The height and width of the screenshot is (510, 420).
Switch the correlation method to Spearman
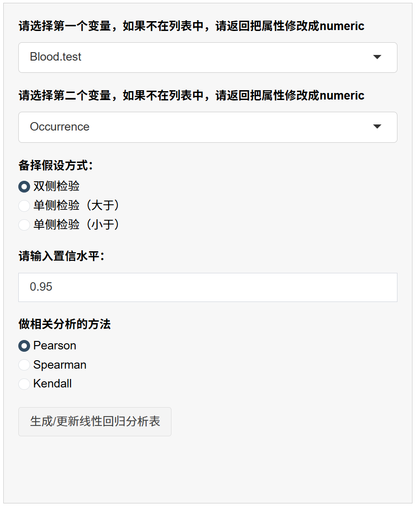(24, 365)
